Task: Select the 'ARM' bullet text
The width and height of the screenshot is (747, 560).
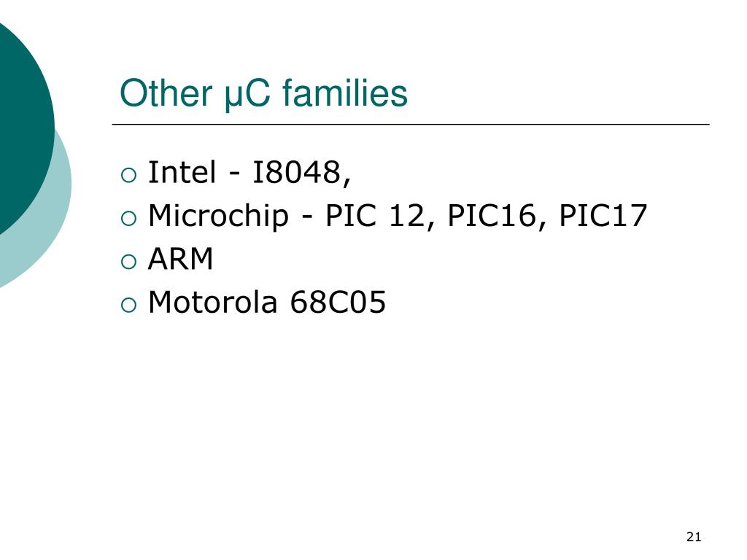Action: click(x=181, y=259)
